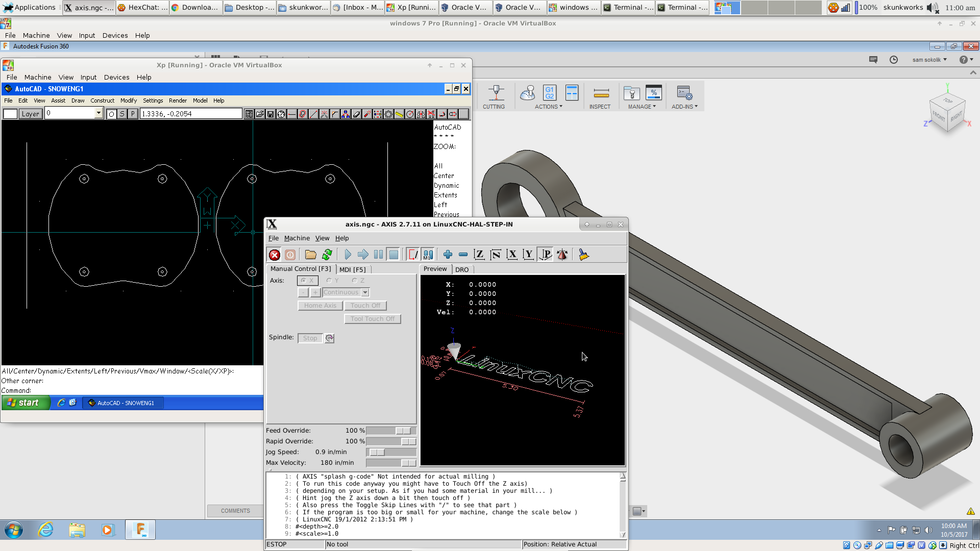Adjust the Jog Speed slider
Screen dimensions: 980x551
391,452
